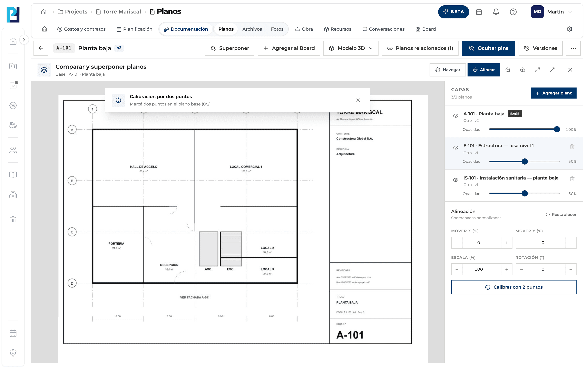The image size is (588, 368).
Task: Open the Planificación section
Action: pyautogui.click(x=134, y=29)
